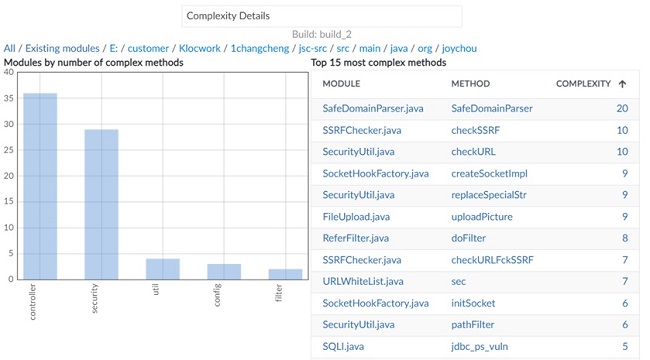Open the SafeDomainParser.java module link

(x=373, y=108)
